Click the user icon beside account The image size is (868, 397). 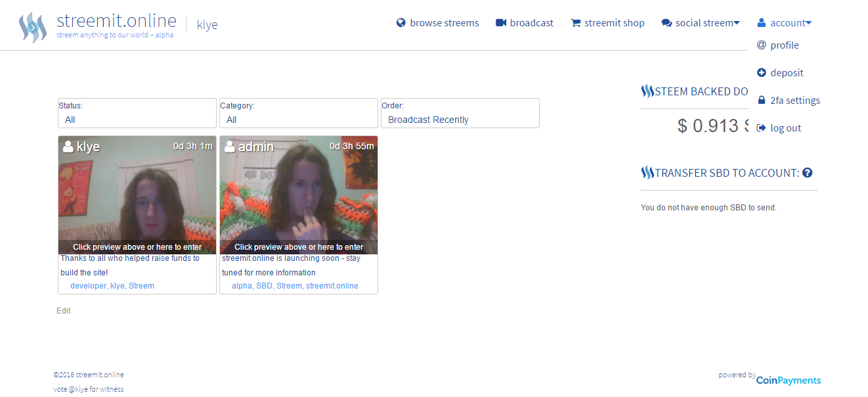point(762,23)
